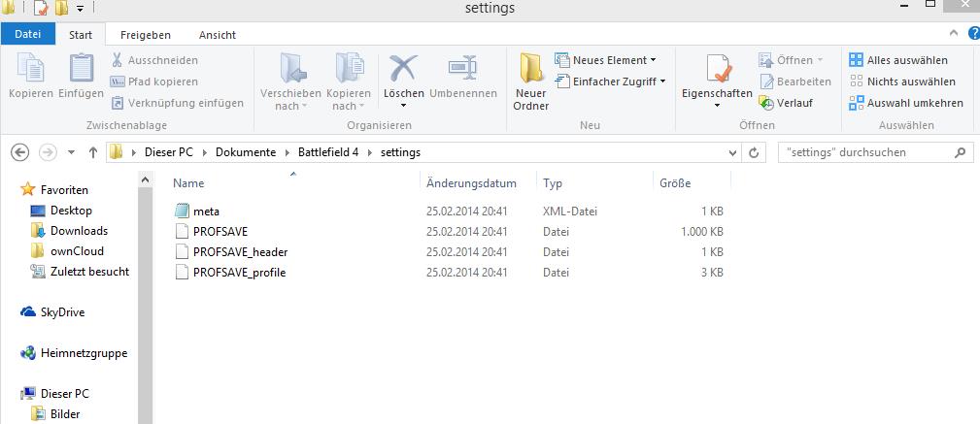This screenshot has width=980, height=424.
Task: Switch to the Ansicht ribbon tab
Action: tap(218, 35)
